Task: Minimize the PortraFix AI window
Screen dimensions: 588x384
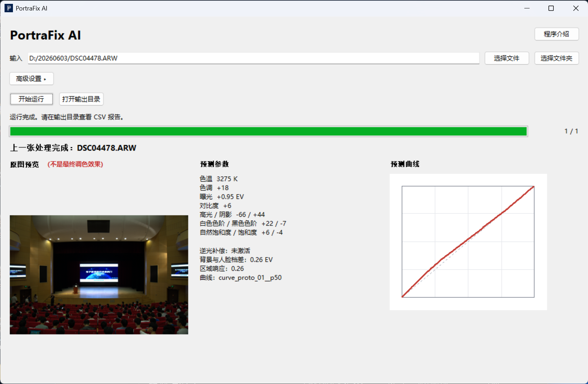Action: pos(527,8)
